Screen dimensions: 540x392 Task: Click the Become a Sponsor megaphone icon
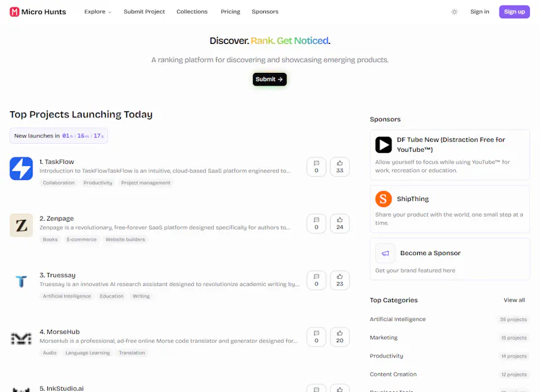click(385, 253)
